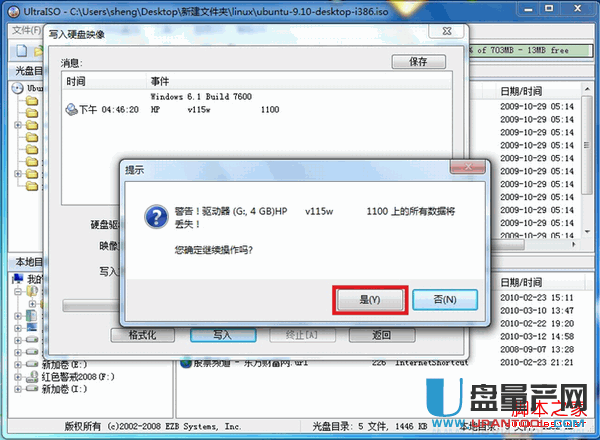Confirm the warning with 是(Y)
The image size is (600, 440).
click(x=370, y=300)
